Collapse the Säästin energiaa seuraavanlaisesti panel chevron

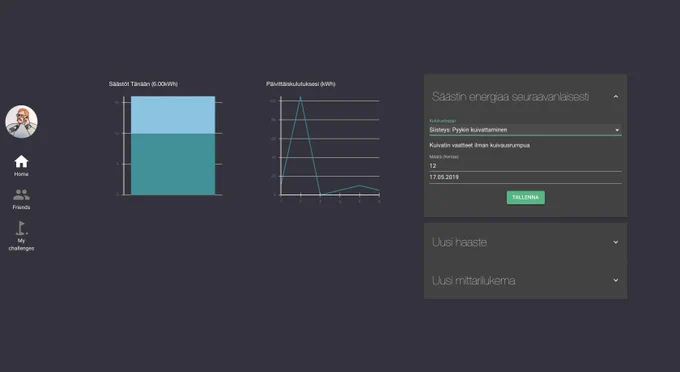coord(616,97)
